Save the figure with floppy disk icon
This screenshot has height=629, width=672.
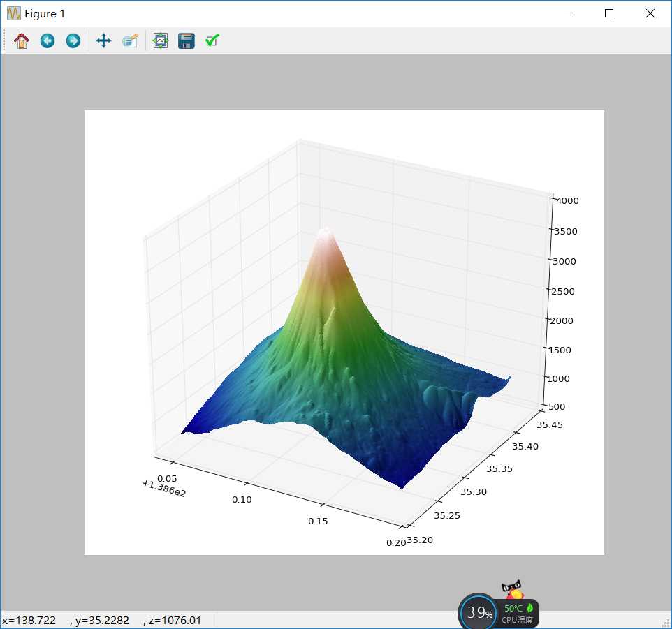point(187,41)
